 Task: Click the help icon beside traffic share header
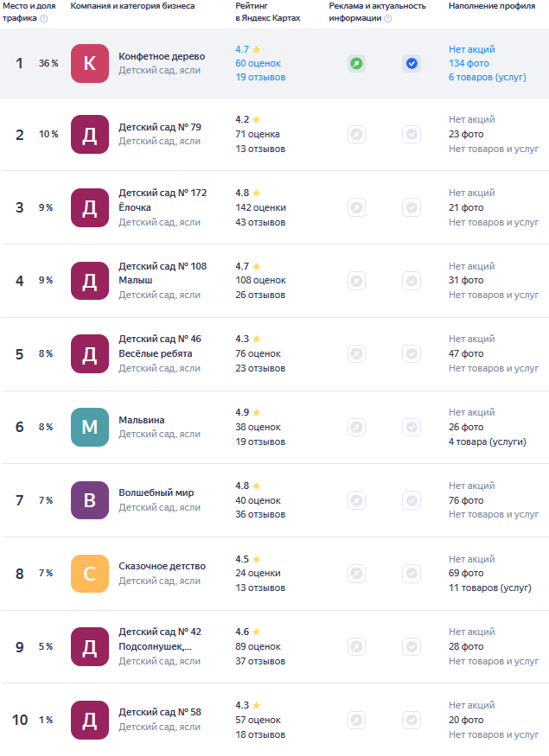click(44, 18)
